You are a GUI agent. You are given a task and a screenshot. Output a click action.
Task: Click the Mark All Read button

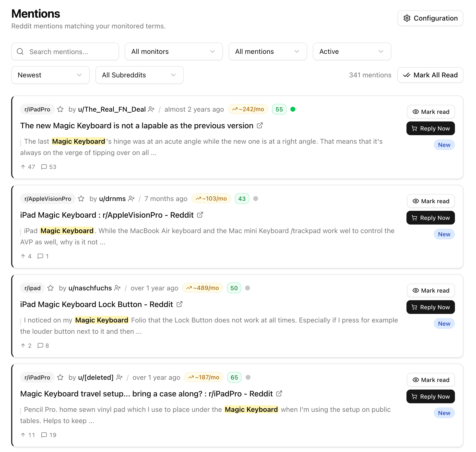pyautogui.click(x=430, y=75)
